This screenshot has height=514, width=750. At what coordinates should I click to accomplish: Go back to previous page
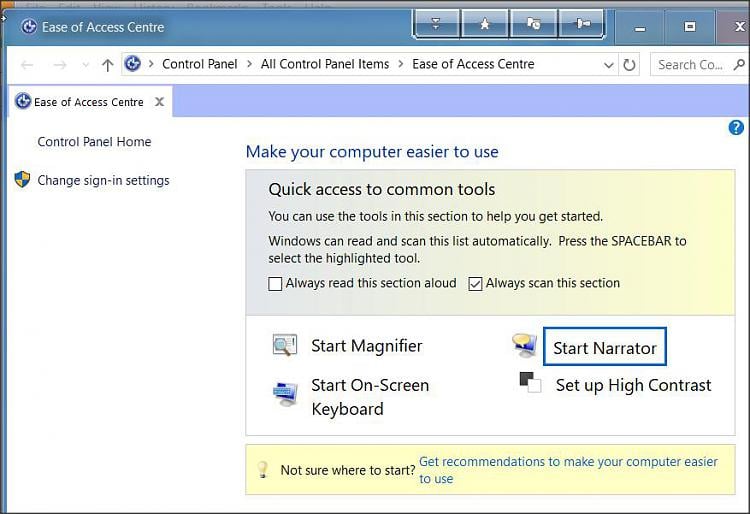(27, 65)
